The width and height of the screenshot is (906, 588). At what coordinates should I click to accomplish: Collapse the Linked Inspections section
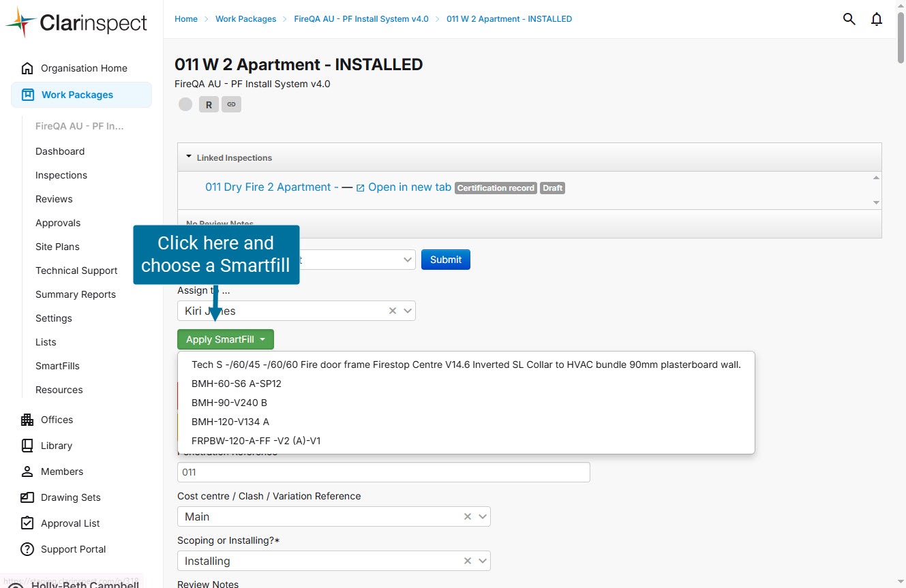[189, 157]
